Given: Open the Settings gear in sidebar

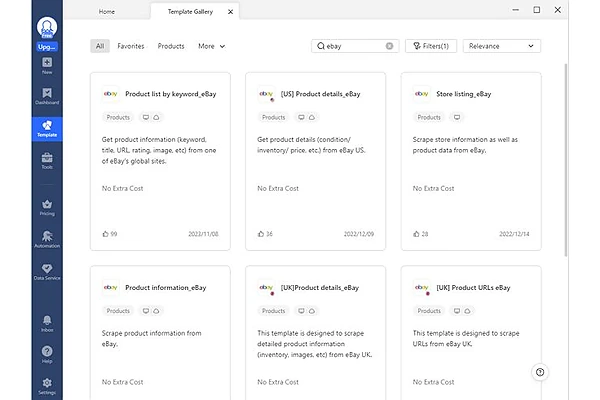Looking at the screenshot, I should coord(47,387).
